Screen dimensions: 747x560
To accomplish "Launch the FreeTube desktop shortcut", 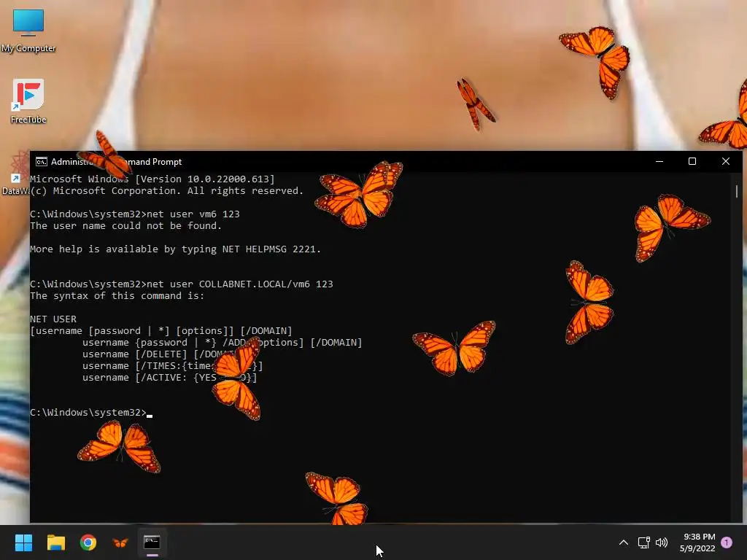I will point(28,101).
